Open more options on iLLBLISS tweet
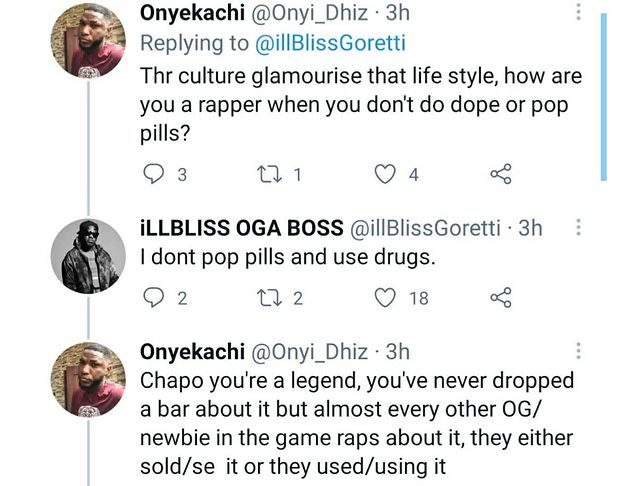Screen dimensions: 640x486 pos(577,228)
